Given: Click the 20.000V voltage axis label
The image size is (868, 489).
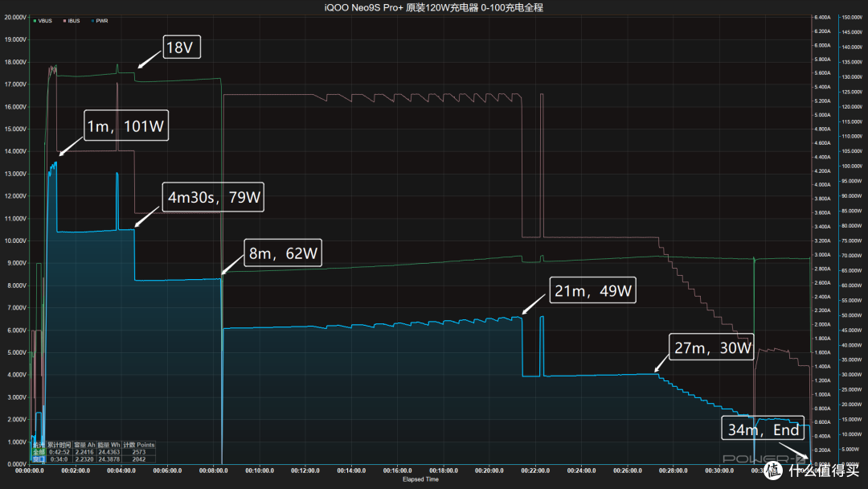Looking at the screenshot, I should coord(15,17).
